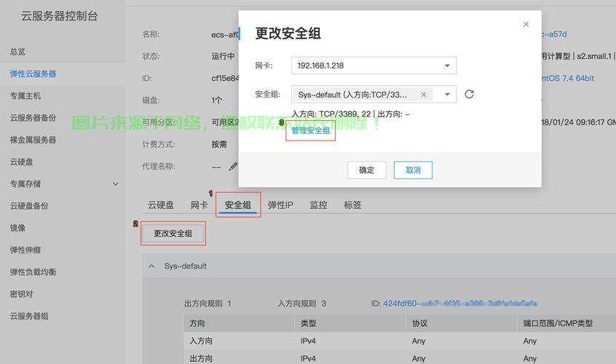Switch to the 云硬盘 tab
The width and height of the screenshot is (616, 364).
161,205
